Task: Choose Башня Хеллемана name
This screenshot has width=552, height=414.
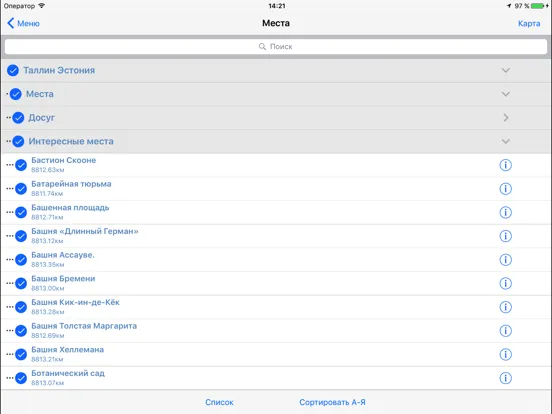Action: point(68,350)
